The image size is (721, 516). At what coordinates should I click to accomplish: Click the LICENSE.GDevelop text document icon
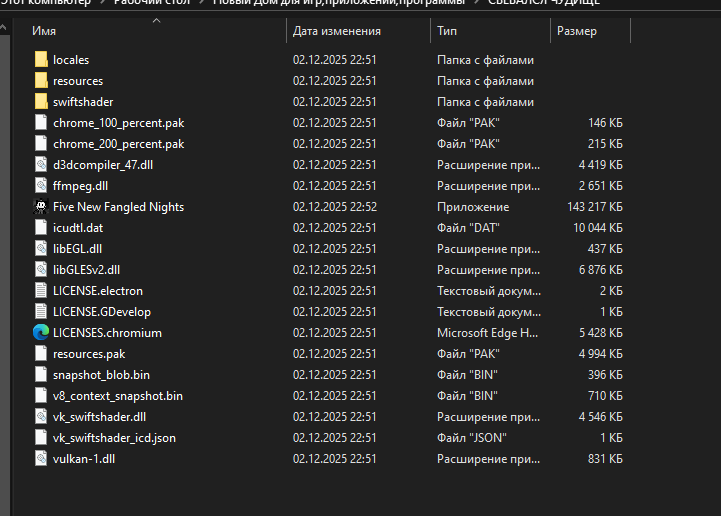point(41,312)
